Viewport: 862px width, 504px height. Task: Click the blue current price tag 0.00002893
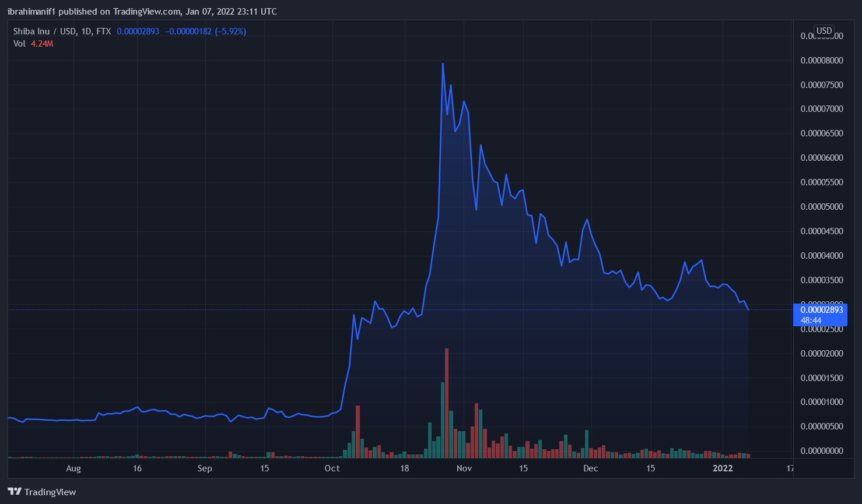click(x=822, y=310)
